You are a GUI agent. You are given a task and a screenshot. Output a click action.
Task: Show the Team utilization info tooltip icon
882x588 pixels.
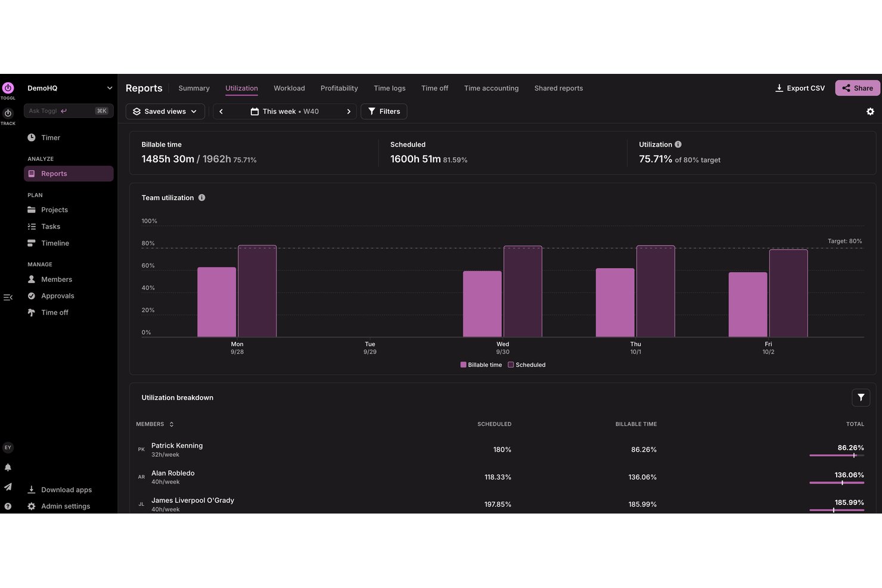(201, 198)
